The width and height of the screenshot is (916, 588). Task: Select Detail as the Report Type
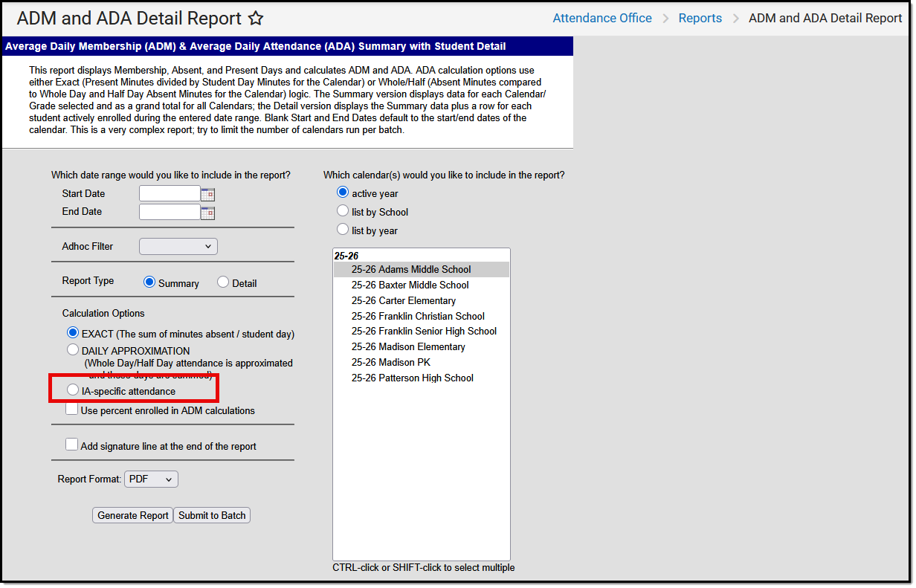(223, 282)
